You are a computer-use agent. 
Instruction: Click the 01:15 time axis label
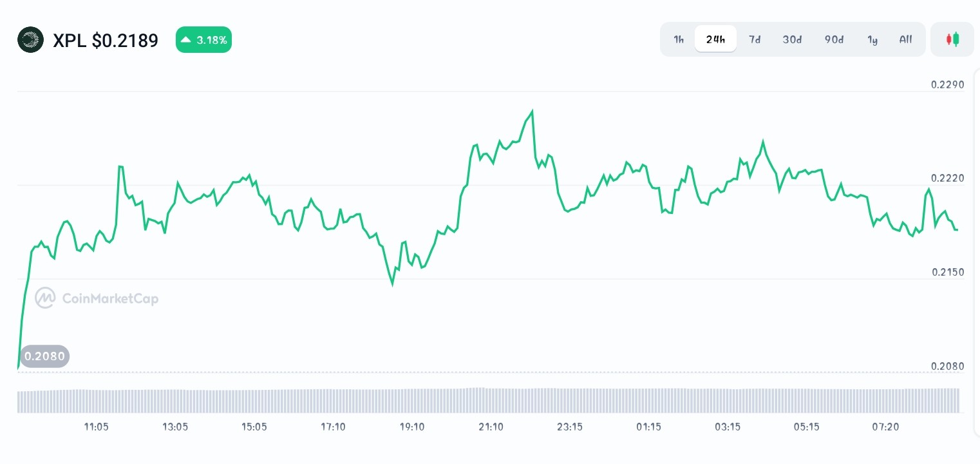(649, 427)
